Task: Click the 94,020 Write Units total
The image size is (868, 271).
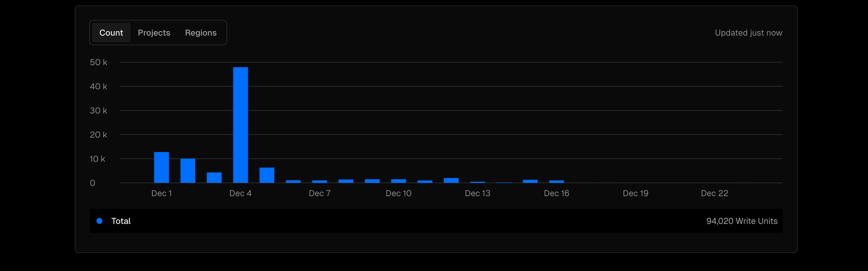Action: [x=742, y=221]
